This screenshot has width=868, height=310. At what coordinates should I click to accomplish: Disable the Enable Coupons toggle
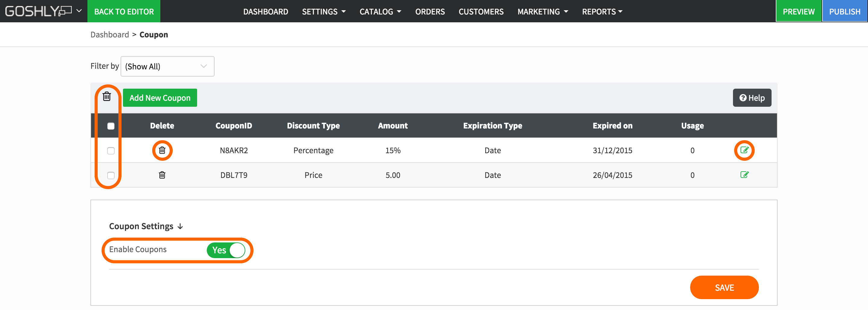[226, 250]
